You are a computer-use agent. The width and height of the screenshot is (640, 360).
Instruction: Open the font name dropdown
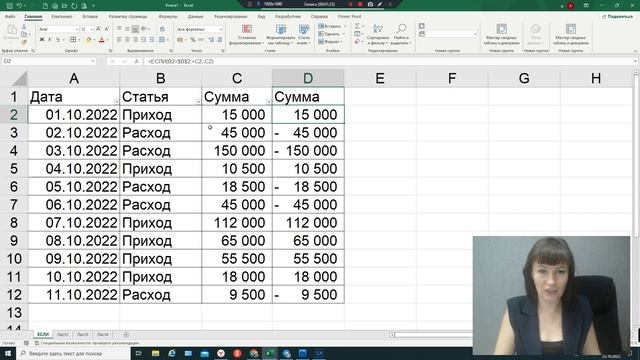pos(76,29)
